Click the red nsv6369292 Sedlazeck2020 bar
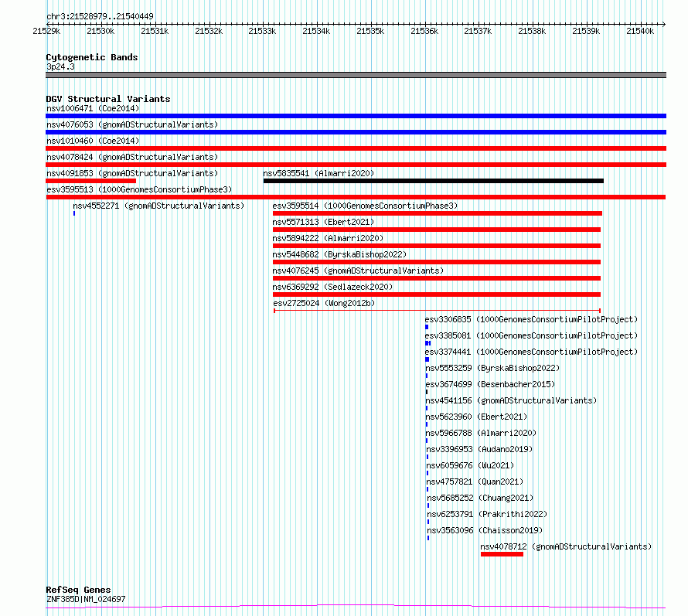The height and width of the screenshot is (616, 688). pyautogui.click(x=437, y=294)
